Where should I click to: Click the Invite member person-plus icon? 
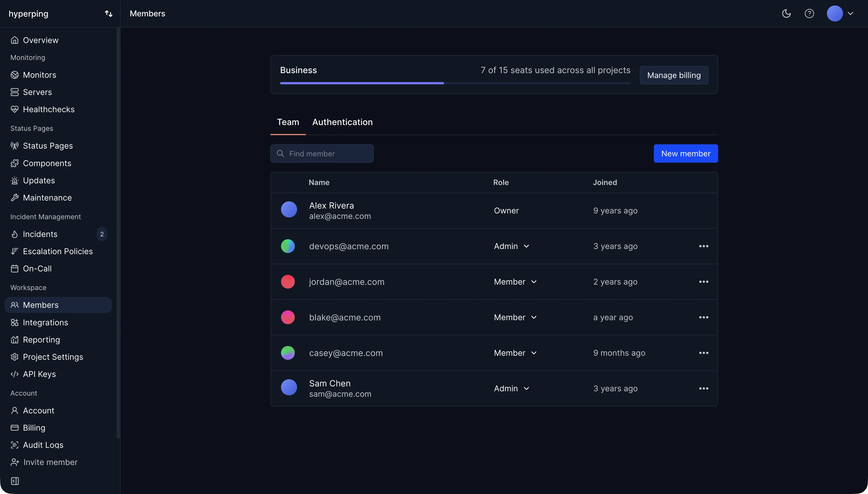click(x=15, y=462)
